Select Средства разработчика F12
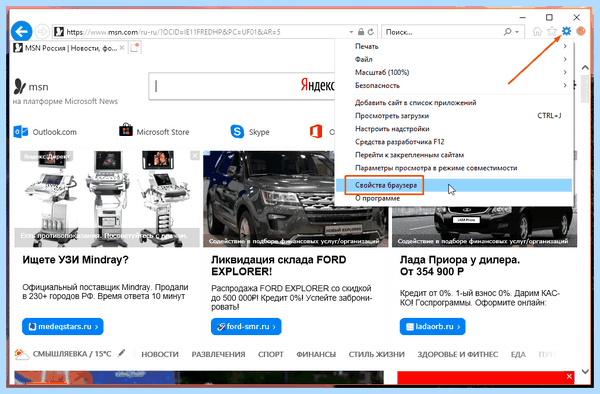Viewport: 600px width, 394px height. point(454,142)
